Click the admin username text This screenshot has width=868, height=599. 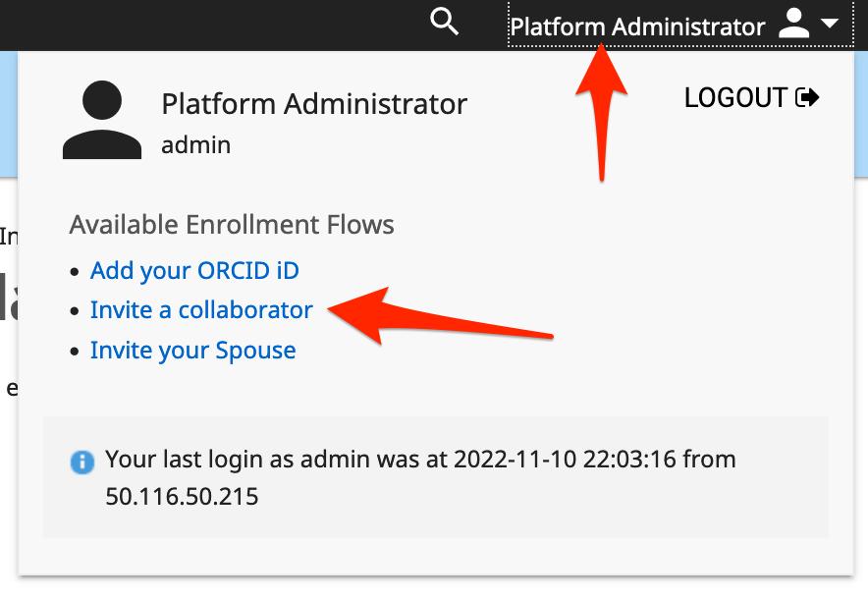pyautogui.click(x=196, y=145)
